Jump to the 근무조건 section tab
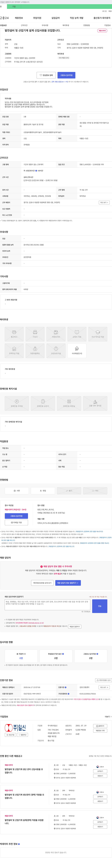112x868 pixels. click(x=24, y=25)
